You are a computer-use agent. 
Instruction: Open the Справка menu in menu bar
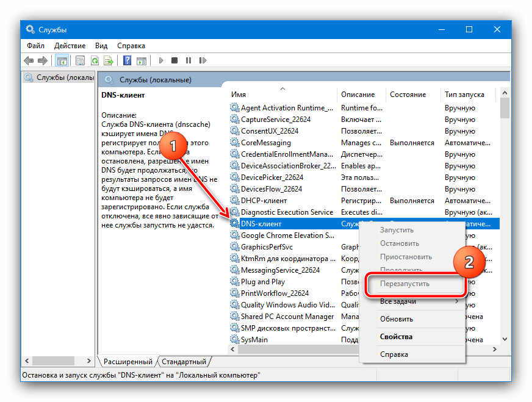[131, 46]
